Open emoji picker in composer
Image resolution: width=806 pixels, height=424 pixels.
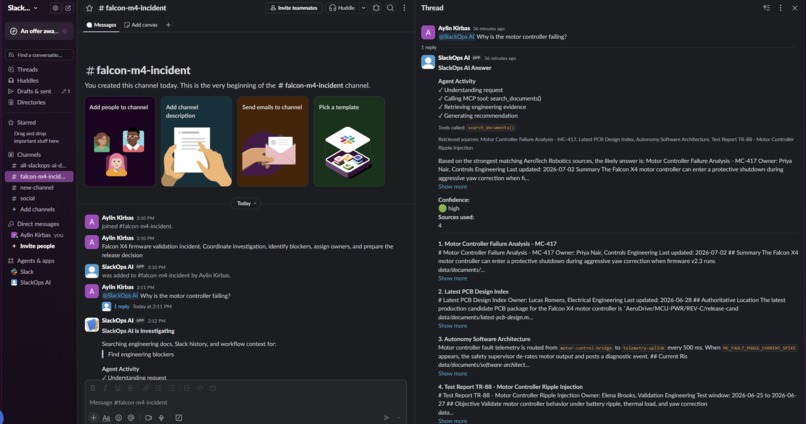point(119,418)
